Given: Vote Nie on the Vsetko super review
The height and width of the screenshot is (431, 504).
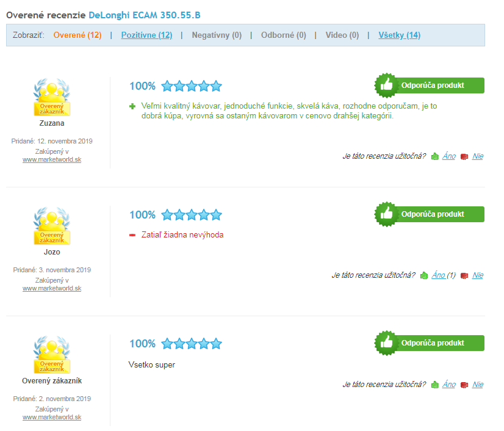Looking at the screenshot, I should 478,385.
